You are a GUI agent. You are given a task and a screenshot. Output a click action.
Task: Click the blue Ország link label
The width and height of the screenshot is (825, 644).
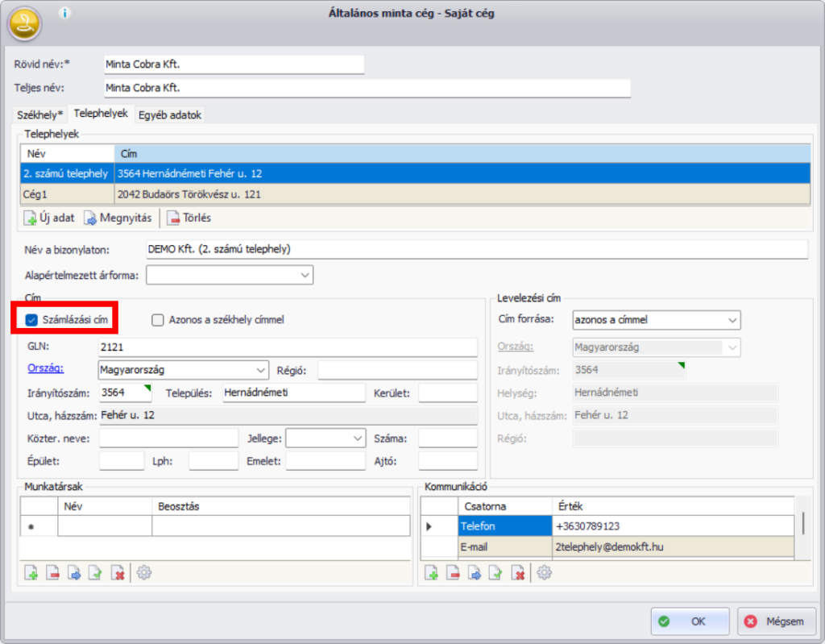pyautogui.click(x=44, y=368)
